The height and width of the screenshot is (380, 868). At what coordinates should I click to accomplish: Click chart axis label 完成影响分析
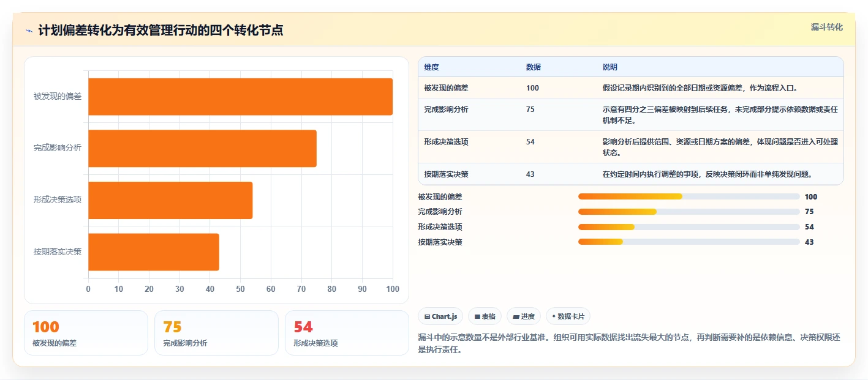point(58,148)
